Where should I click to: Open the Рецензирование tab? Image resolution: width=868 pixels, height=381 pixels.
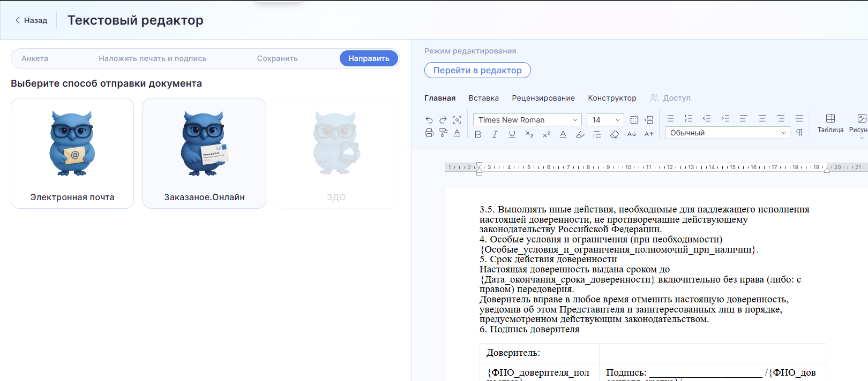pos(543,98)
